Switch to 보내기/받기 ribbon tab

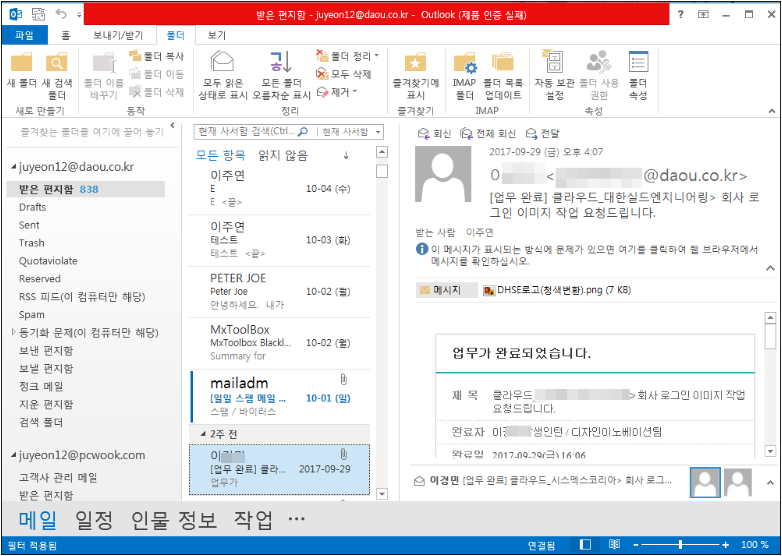point(118,35)
